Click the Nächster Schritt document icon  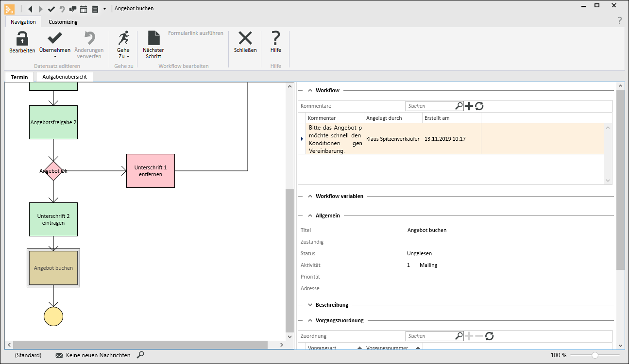point(153,38)
